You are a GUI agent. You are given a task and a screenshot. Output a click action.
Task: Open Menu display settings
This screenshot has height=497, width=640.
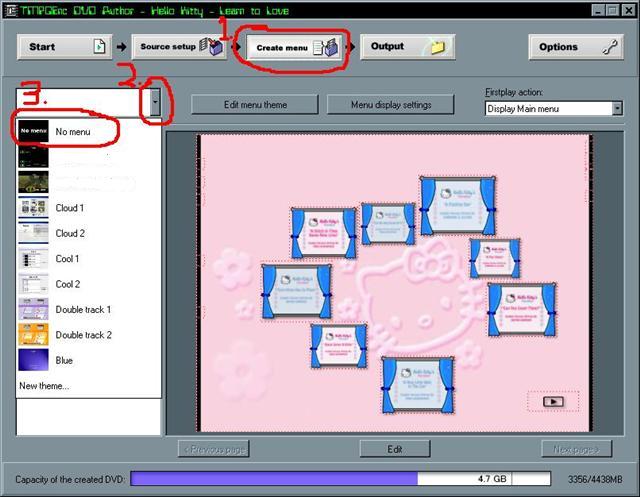coord(391,105)
